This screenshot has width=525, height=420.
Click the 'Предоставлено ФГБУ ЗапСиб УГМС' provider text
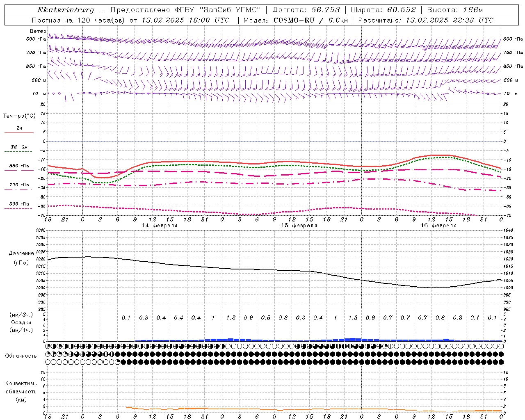pos(185,10)
